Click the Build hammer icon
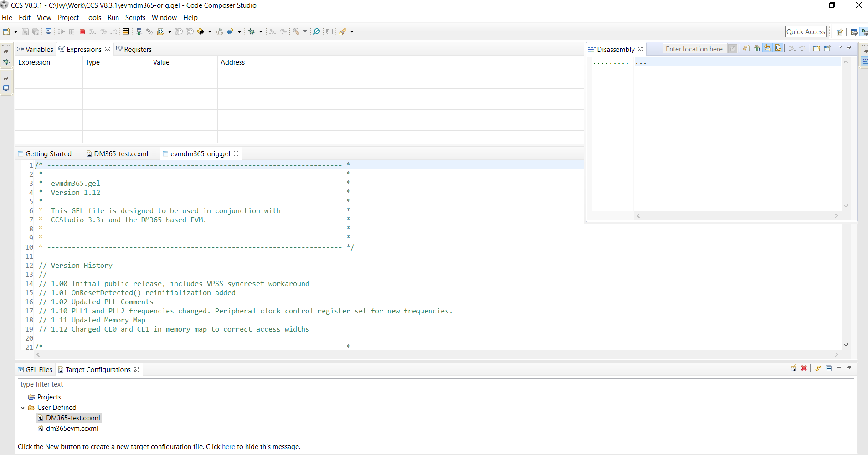Screen dimensions: 868x455 coord(296,31)
